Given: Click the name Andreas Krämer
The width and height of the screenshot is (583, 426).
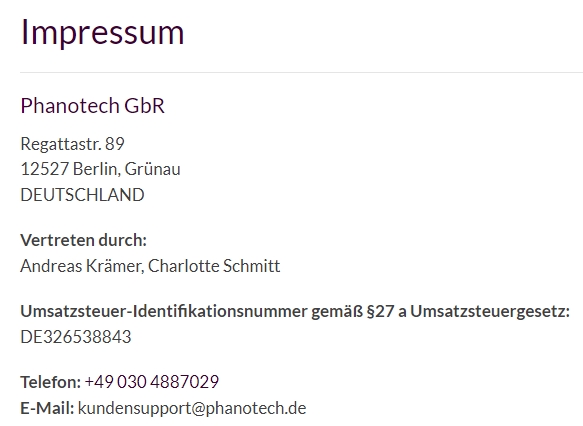Looking at the screenshot, I should click(81, 266).
